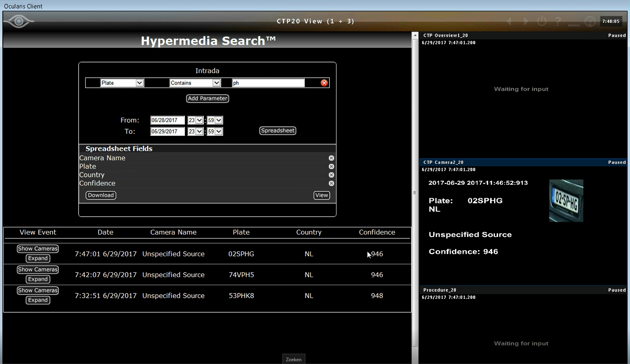
Task: Click the Add Parameter button
Action: pyautogui.click(x=207, y=98)
